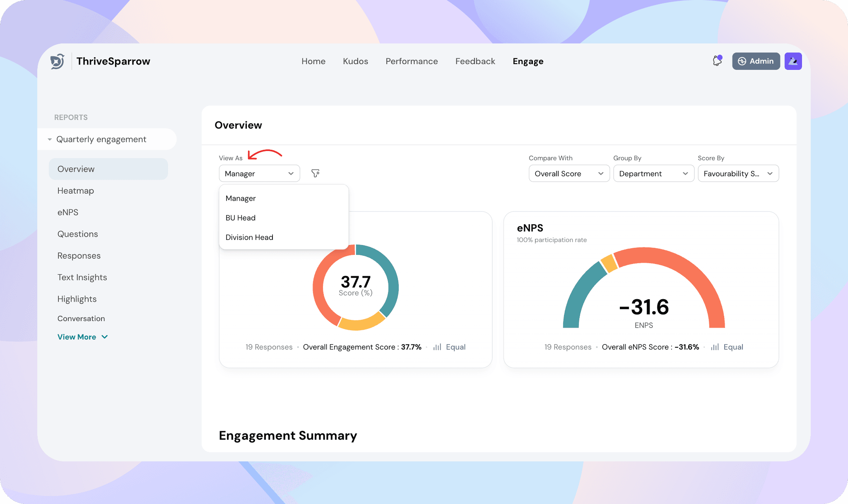
Task: Expand View More sidebar options
Action: tap(82, 337)
